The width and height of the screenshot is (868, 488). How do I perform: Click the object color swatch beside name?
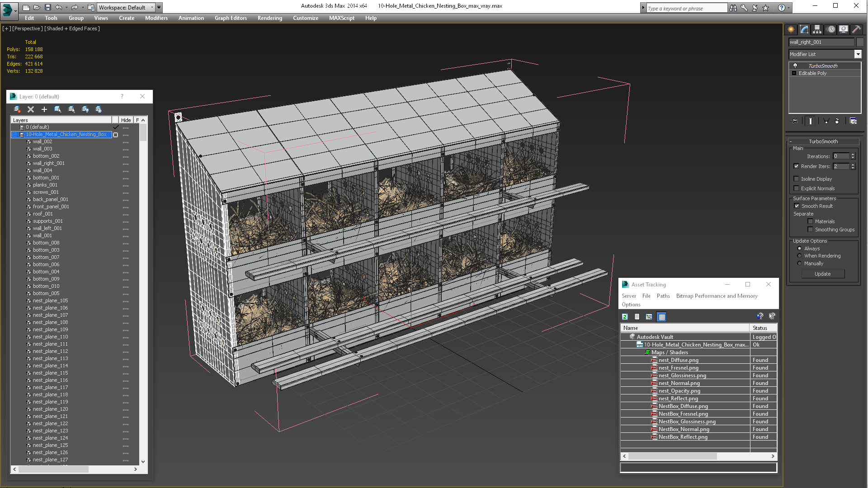(860, 42)
